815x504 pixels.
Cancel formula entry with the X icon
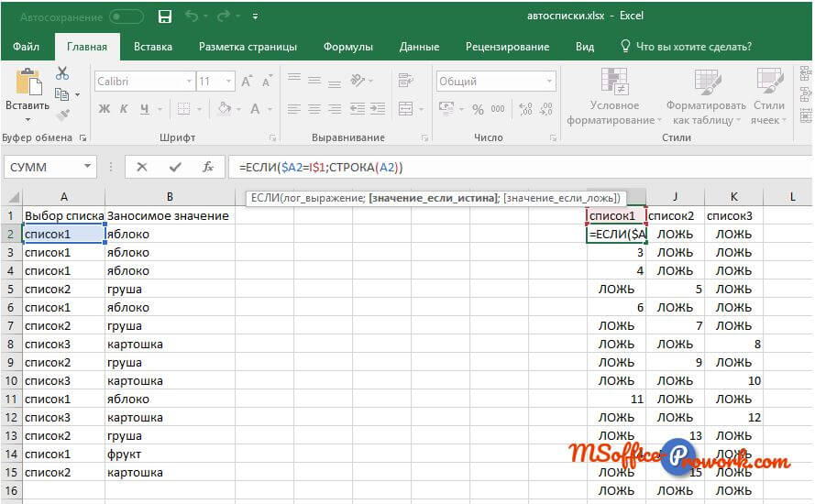tap(142, 167)
